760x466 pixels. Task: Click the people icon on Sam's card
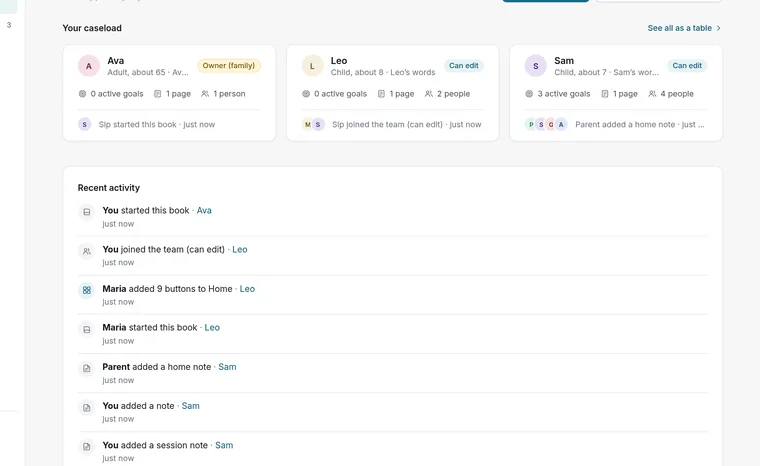[652, 94]
